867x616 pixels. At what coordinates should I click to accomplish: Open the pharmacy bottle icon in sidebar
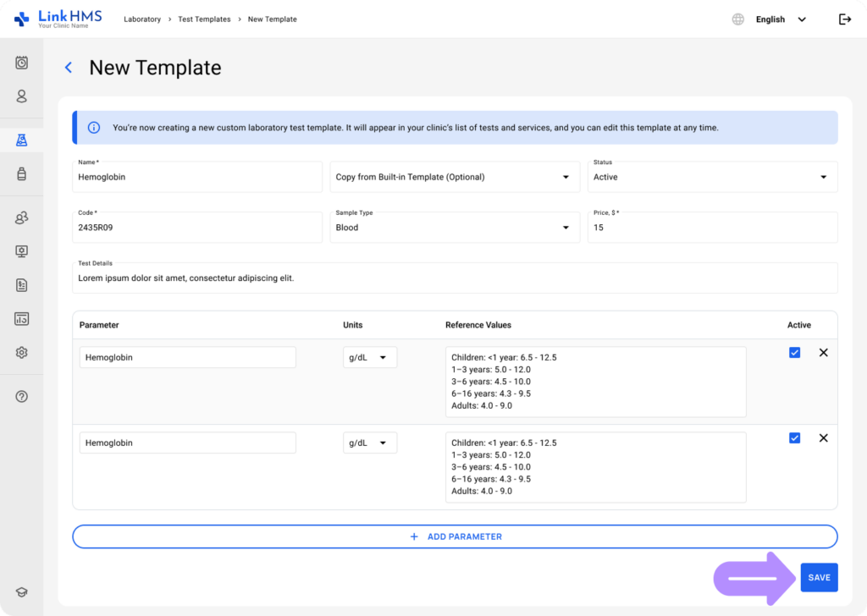(x=21, y=174)
